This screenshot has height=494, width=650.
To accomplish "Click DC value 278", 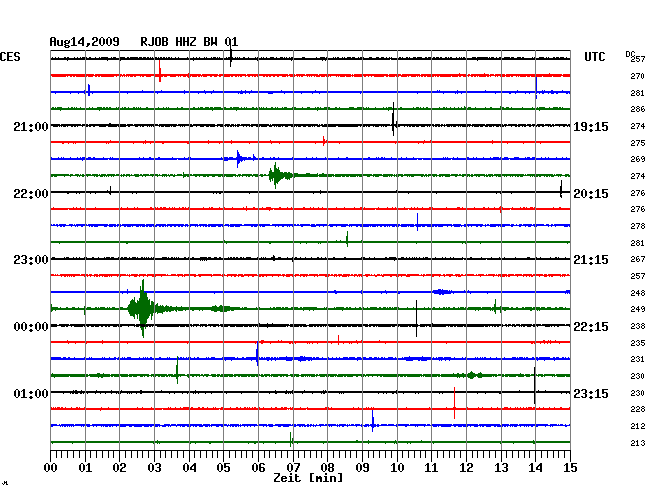I will coord(638,226).
